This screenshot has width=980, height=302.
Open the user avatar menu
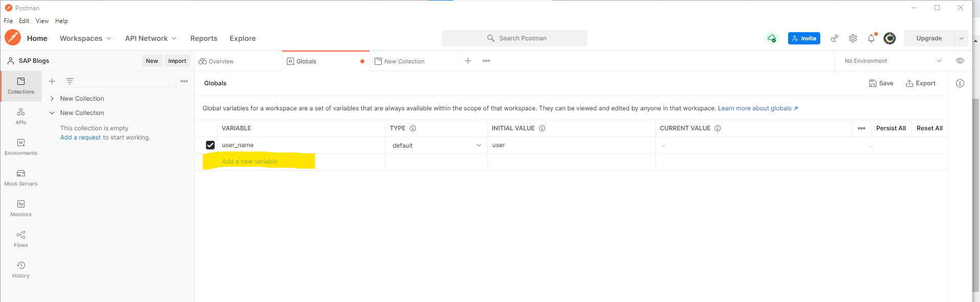tap(890, 38)
